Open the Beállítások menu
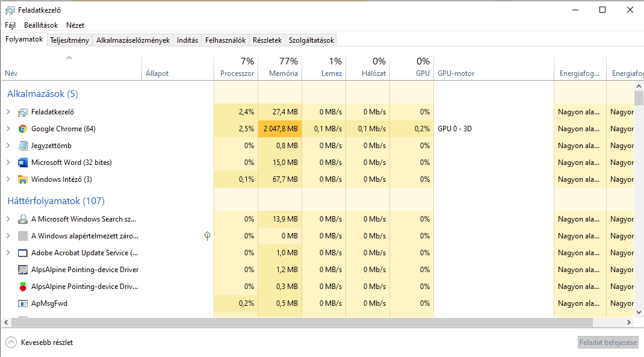Viewport: 644px width, 357px height. tap(41, 25)
